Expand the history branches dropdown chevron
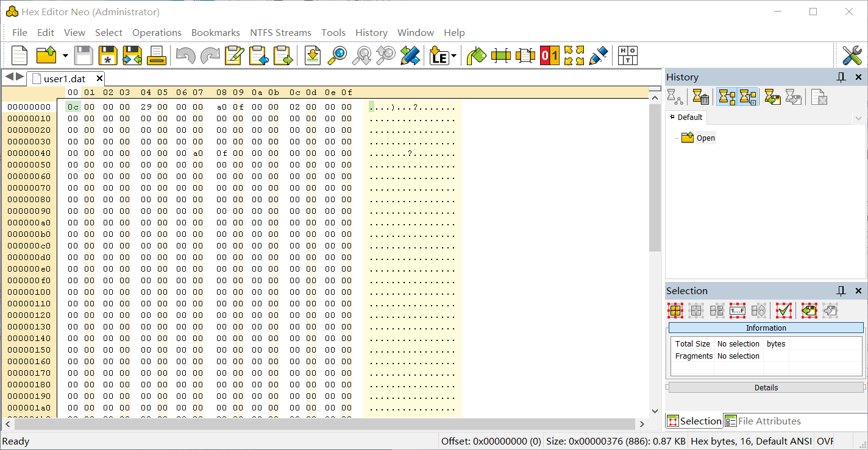The height and width of the screenshot is (450, 868). coord(859,118)
